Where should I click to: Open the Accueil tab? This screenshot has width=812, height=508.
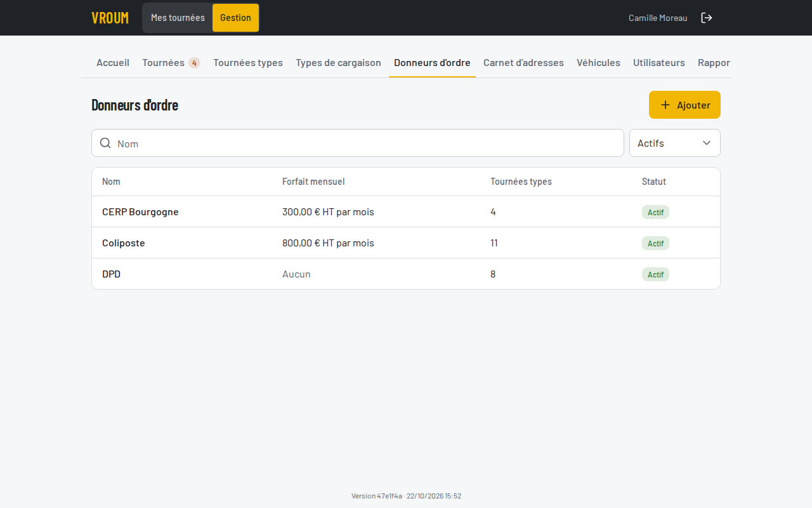pos(113,63)
